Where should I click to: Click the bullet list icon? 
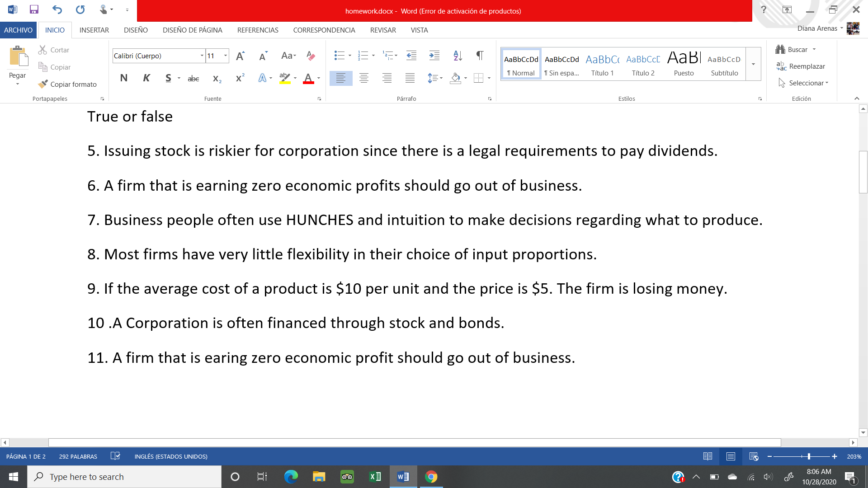coord(339,56)
